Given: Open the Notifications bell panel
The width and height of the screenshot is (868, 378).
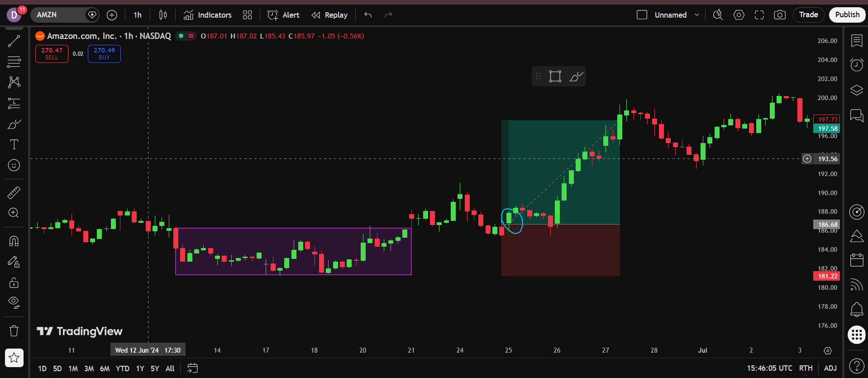Looking at the screenshot, I should pos(857,310).
